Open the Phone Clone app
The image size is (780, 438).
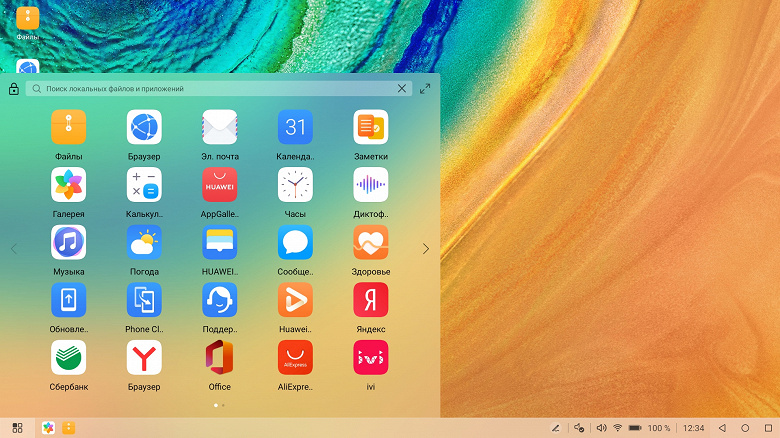pos(144,300)
